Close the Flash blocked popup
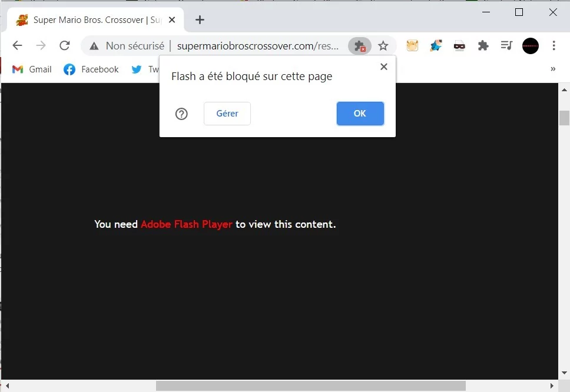The width and height of the screenshot is (570, 392). pos(383,67)
